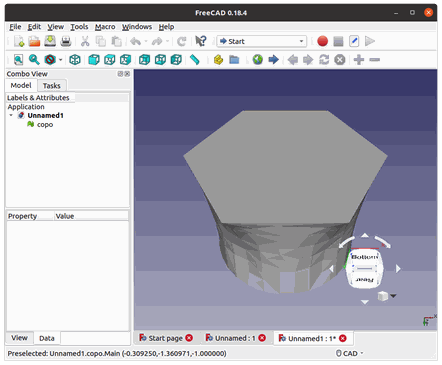
Task: Create a group folder icon
Action: point(234,60)
